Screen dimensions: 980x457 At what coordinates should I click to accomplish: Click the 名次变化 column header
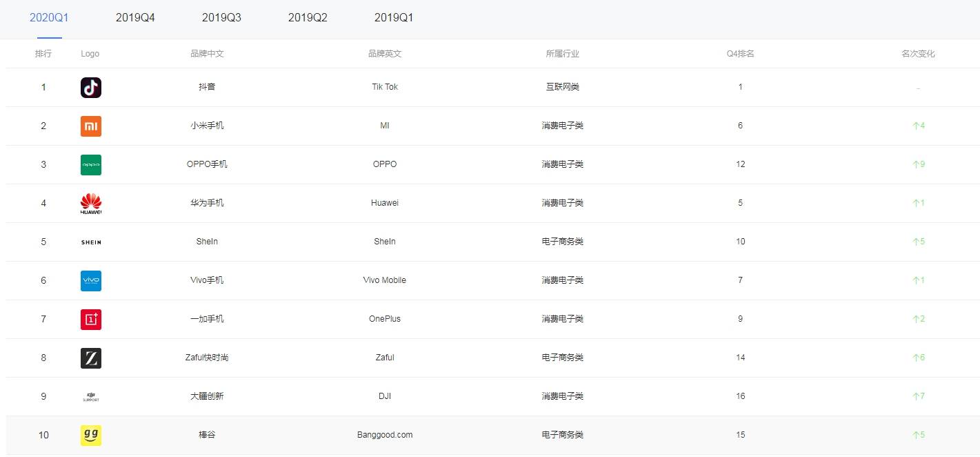pos(918,54)
